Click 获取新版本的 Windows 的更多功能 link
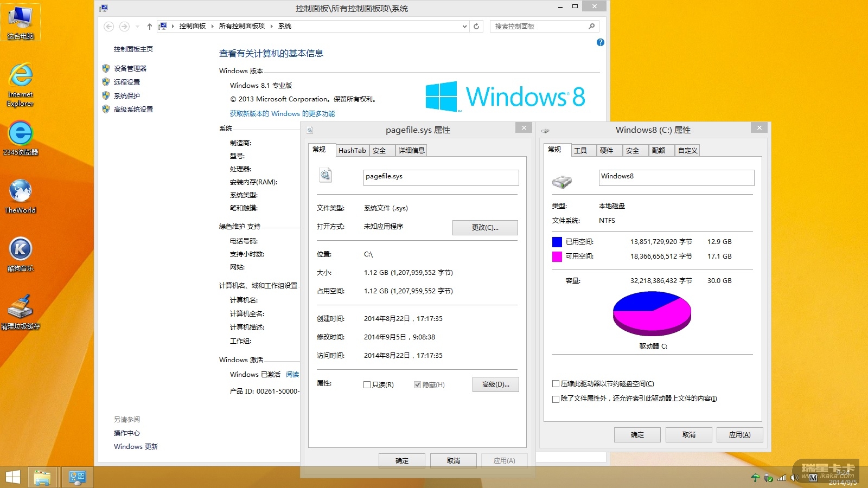The width and height of the screenshot is (868, 488). point(283,114)
